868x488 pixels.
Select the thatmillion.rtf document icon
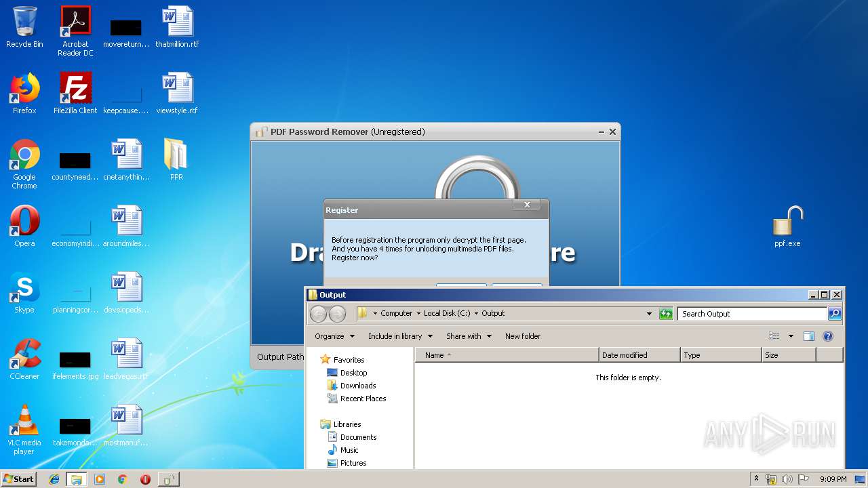(x=177, y=27)
